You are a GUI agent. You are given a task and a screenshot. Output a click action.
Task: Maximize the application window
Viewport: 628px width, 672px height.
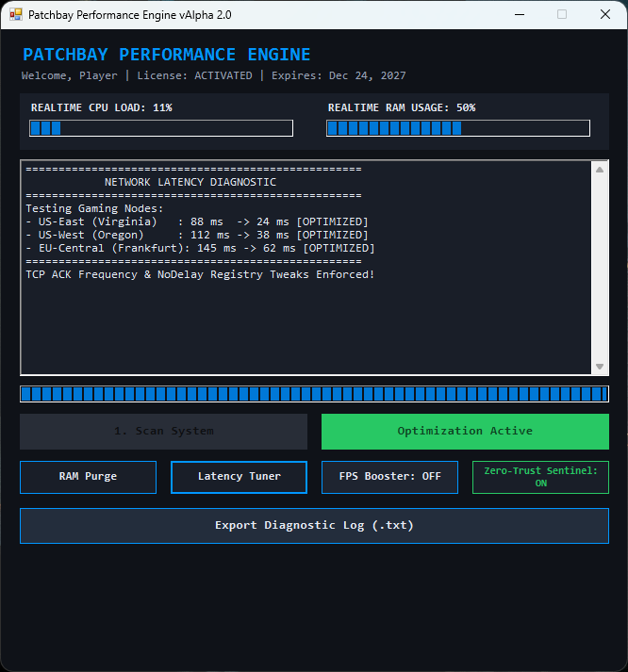pos(562,14)
